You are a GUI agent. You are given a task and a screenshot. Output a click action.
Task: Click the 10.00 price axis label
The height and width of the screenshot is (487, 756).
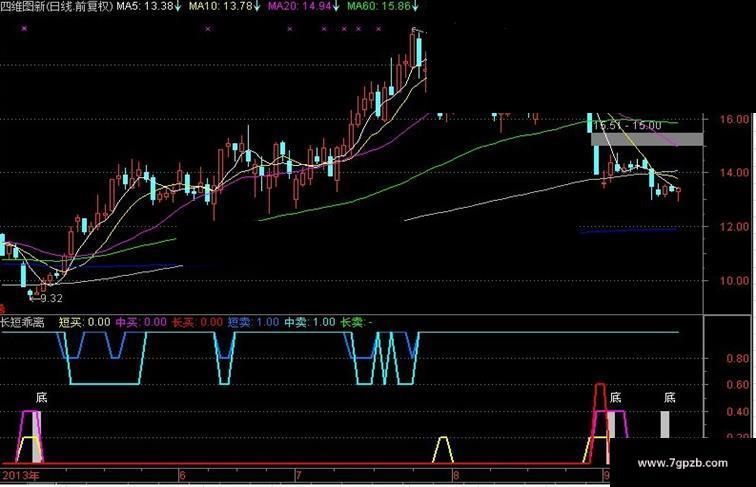click(x=735, y=281)
